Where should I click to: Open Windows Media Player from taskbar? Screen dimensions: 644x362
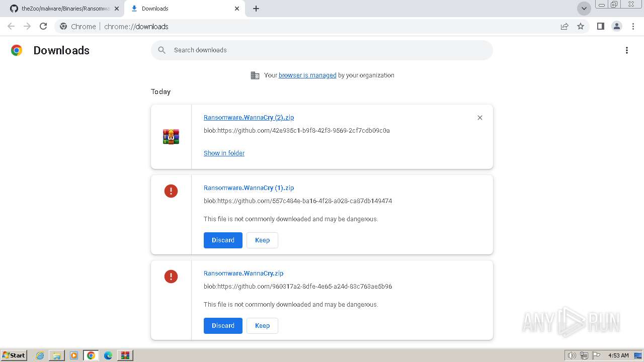click(74, 355)
